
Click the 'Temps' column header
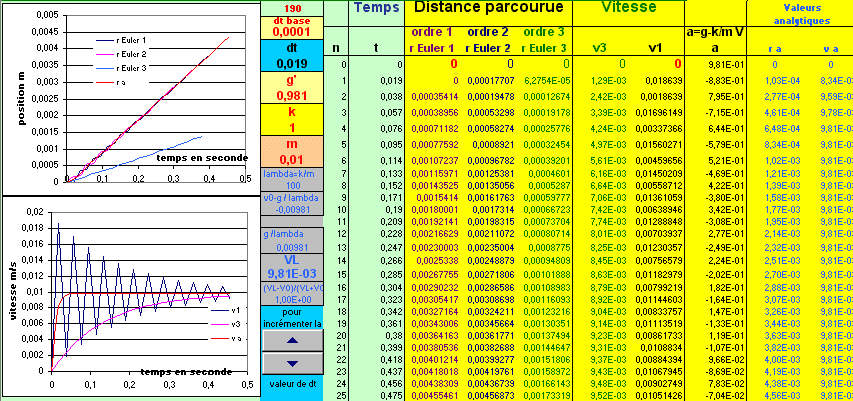click(x=376, y=8)
